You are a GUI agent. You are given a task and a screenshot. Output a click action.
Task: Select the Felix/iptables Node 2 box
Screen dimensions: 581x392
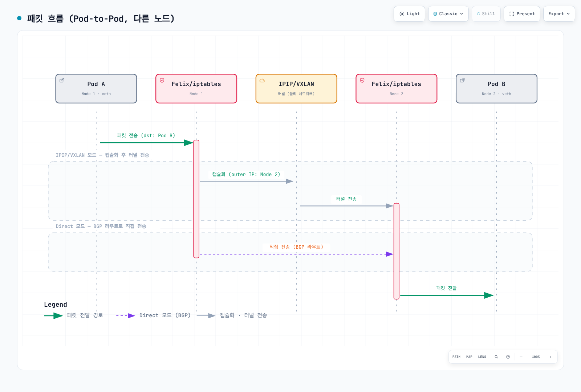pos(397,89)
